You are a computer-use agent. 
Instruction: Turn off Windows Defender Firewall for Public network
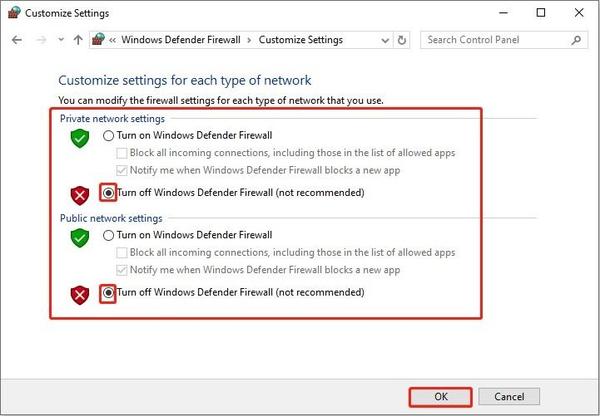point(108,293)
